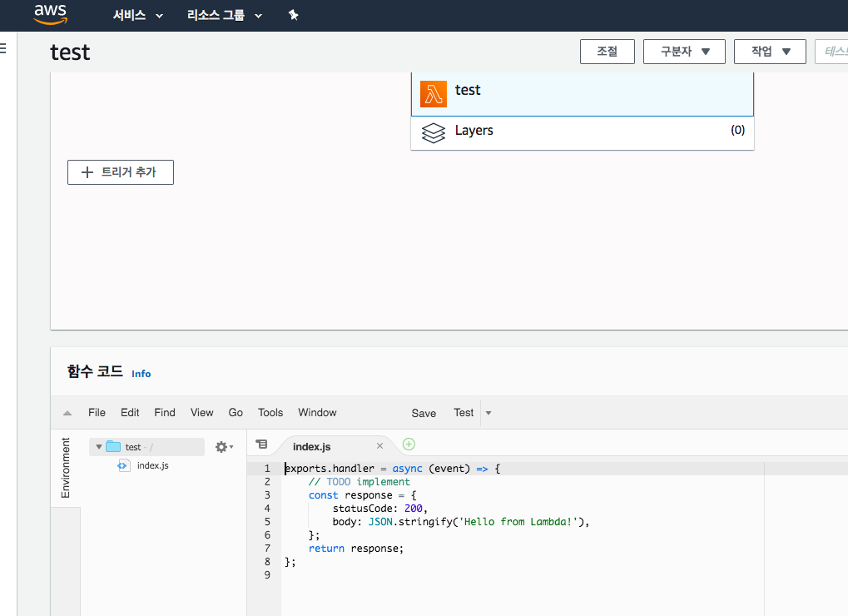Image resolution: width=848 pixels, height=616 pixels.
Task: Open the Tools menu
Action: click(x=270, y=413)
